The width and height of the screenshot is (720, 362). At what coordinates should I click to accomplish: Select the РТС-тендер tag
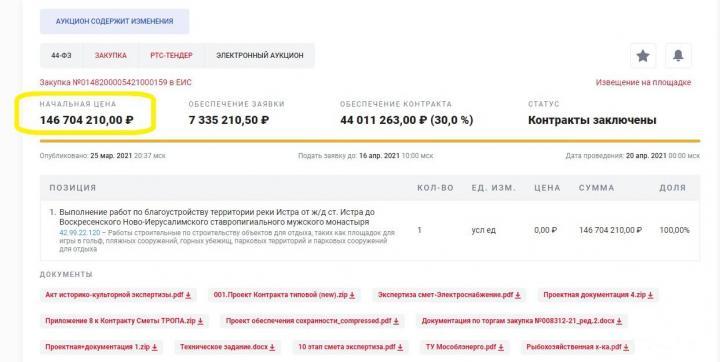click(x=171, y=56)
